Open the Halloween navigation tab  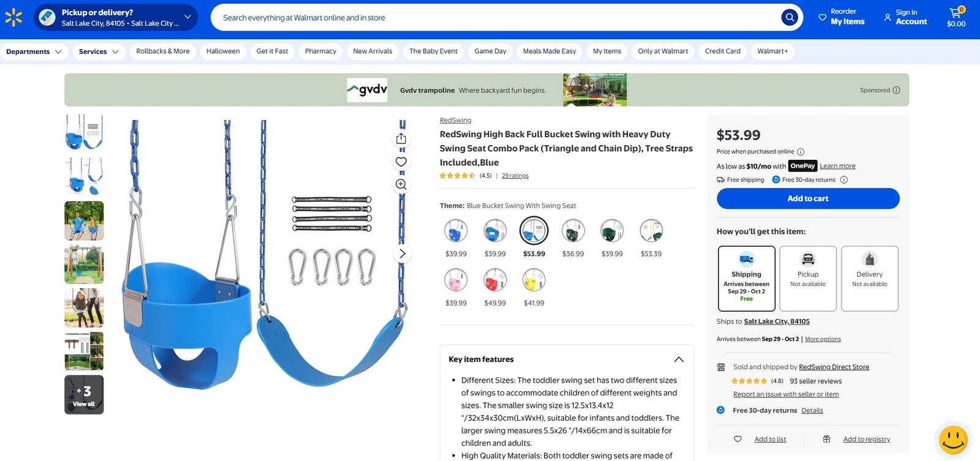(x=223, y=51)
